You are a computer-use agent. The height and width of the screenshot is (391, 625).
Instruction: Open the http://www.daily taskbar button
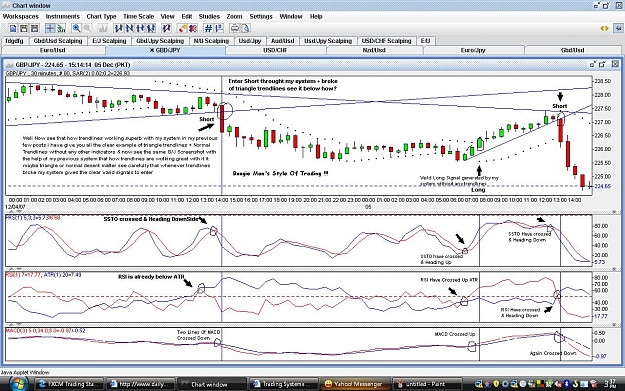click(x=141, y=384)
